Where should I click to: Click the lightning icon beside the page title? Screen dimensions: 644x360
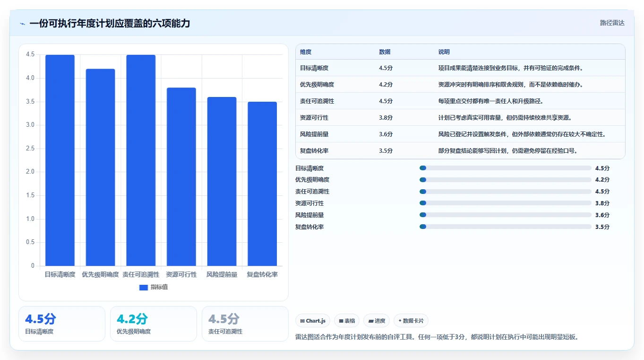point(23,24)
